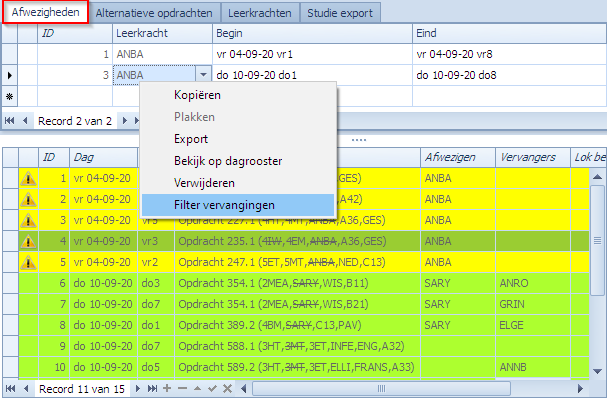Choose Bekijk op dagrooster menu entry
This screenshot has width=607, height=398.
click(238, 161)
